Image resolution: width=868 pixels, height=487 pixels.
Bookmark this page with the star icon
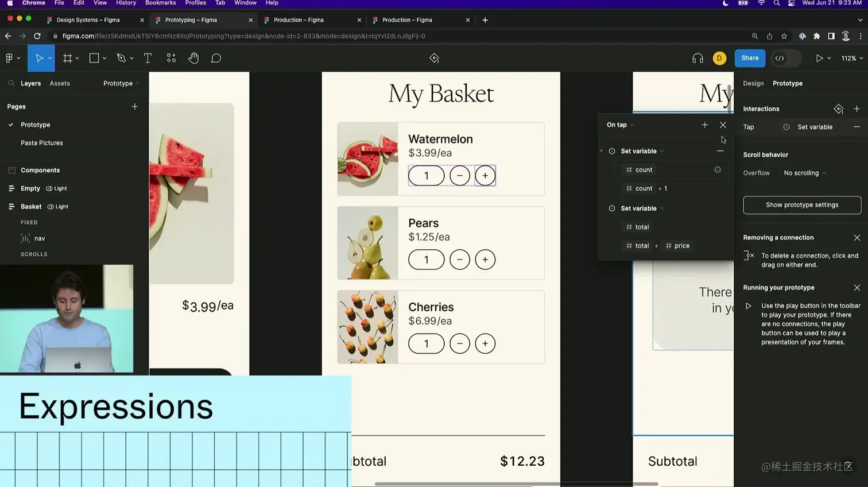click(784, 36)
